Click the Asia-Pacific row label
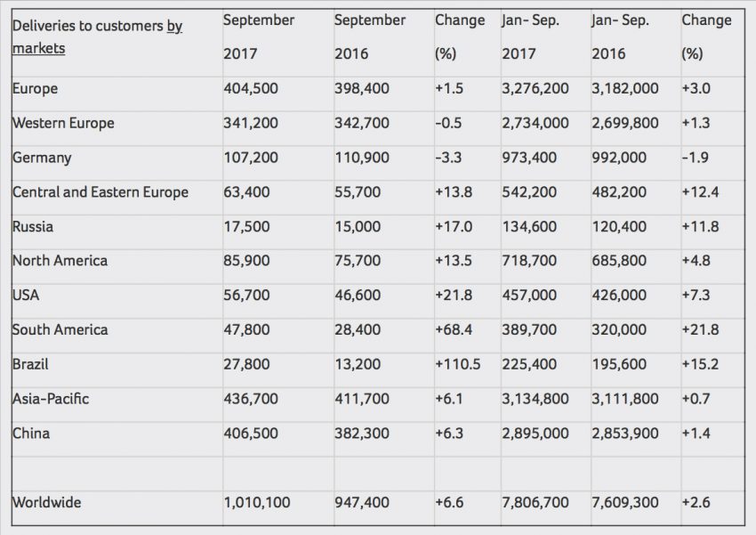The width and height of the screenshot is (756, 535). pyautogui.click(x=51, y=399)
